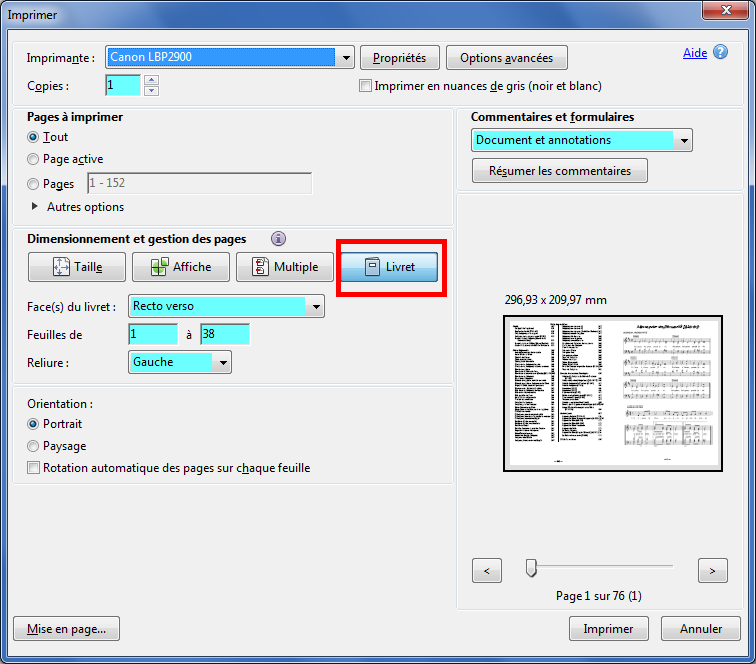Expand Autres options section
Screen dimensions: 756x664
[x=38, y=207]
